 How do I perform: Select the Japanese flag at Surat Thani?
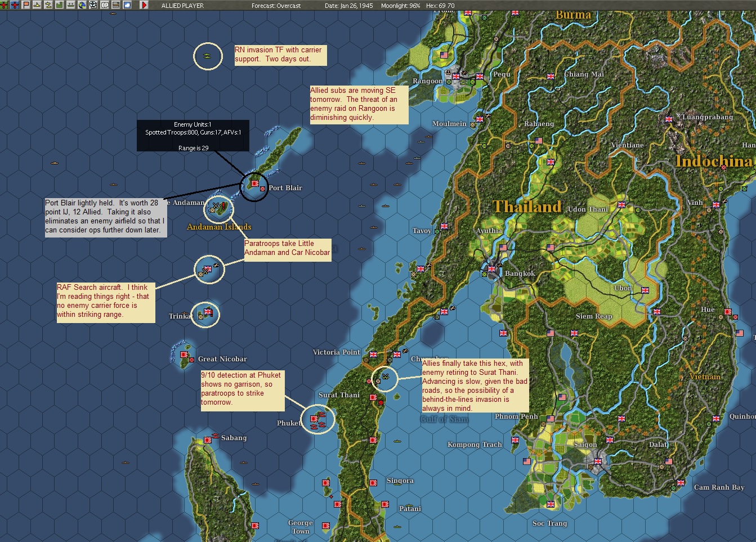373,397
